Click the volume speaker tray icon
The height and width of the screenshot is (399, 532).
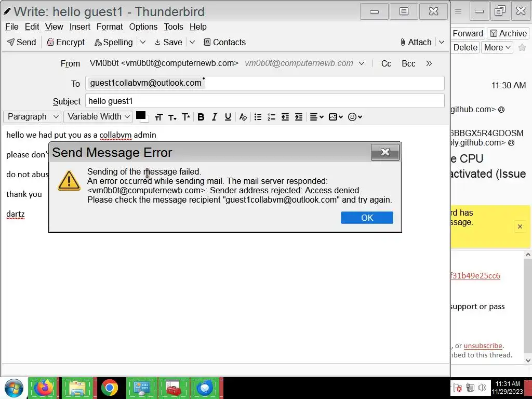coord(482,388)
